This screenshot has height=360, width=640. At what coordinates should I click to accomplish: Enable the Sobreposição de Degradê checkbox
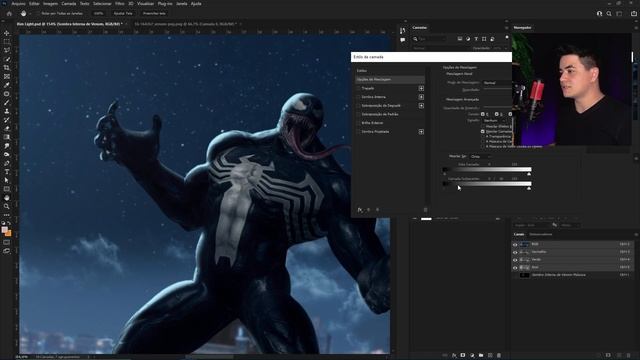click(x=358, y=106)
